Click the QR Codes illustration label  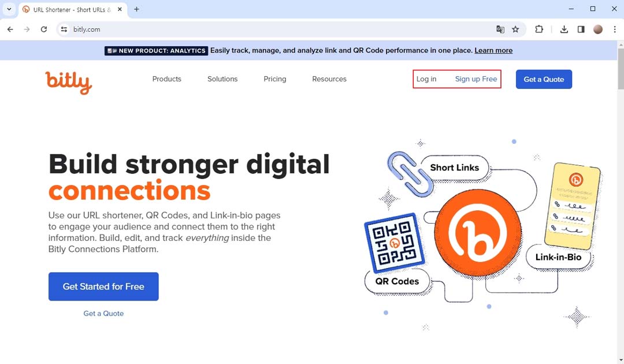coord(397,281)
